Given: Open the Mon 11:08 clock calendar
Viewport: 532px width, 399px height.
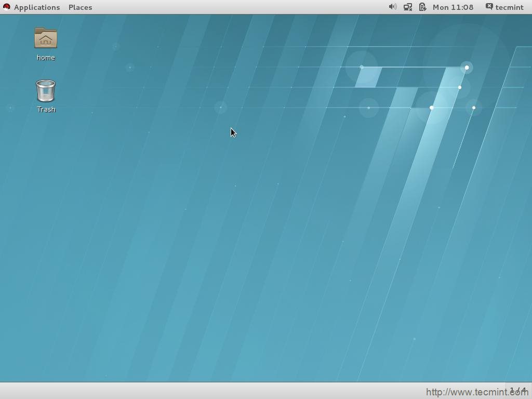Looking at the screenshot, I should click(x=453, y=7).
